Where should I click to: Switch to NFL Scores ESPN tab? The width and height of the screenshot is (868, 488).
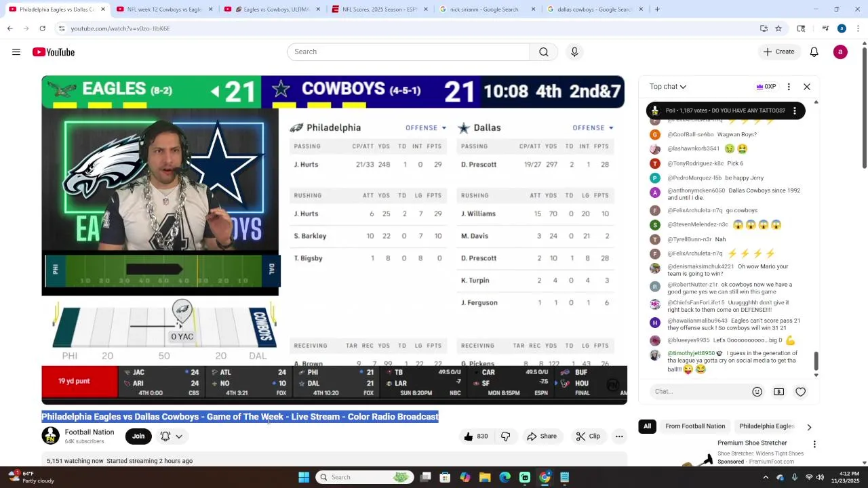coord(380,9)
